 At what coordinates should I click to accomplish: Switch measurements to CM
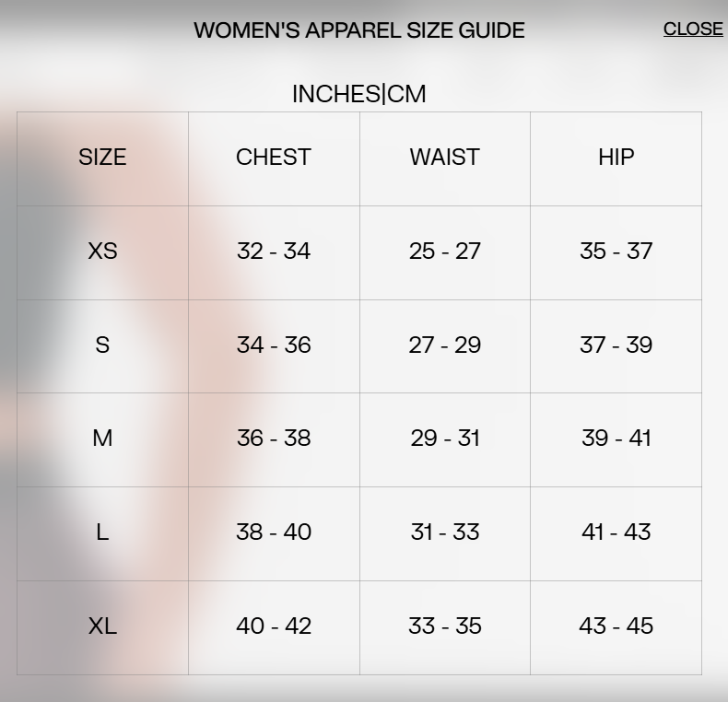(x=407, y=94)
